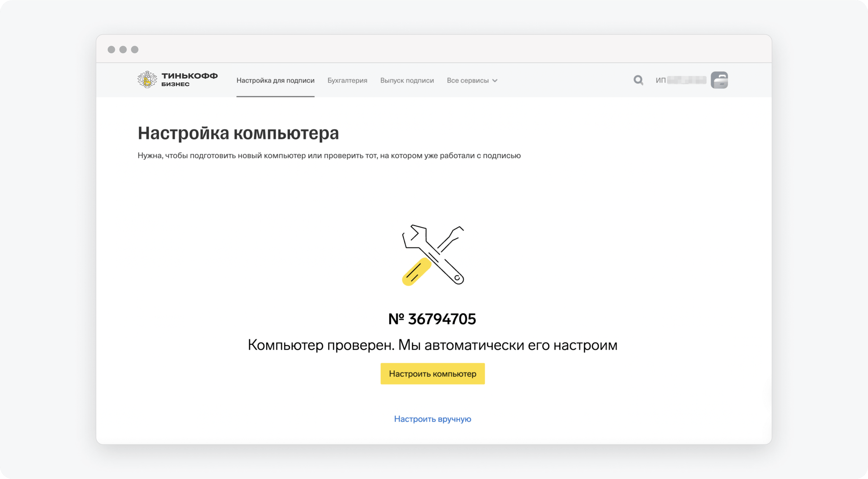Click the subtitle text starting with Нужна

pyautogui.click(x=329, y=156)
